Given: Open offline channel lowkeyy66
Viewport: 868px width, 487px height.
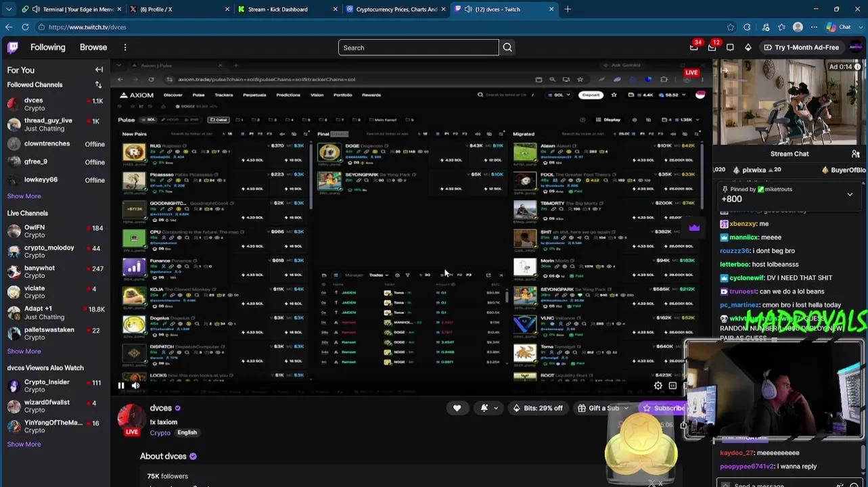Looking at the screenshot, I should click(x=55, y=180).
